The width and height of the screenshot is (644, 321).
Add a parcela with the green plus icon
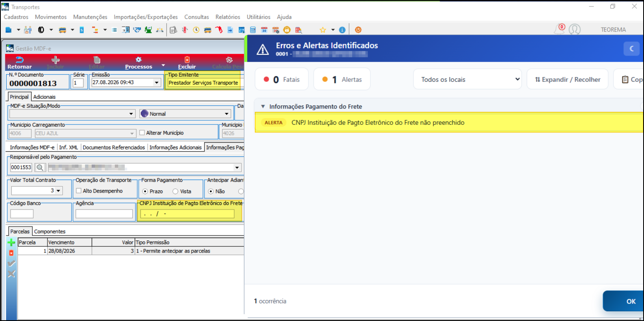pyautogui.click(x=11, y=242)
